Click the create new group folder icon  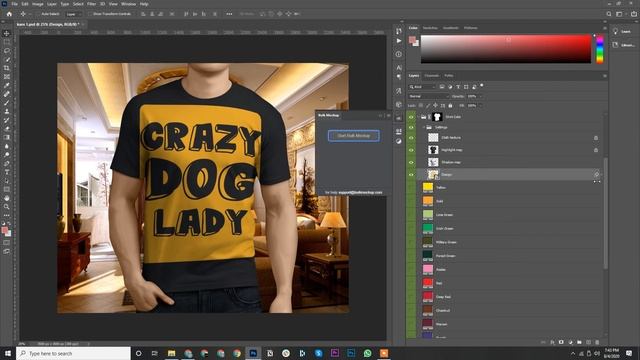click(579, 342)
